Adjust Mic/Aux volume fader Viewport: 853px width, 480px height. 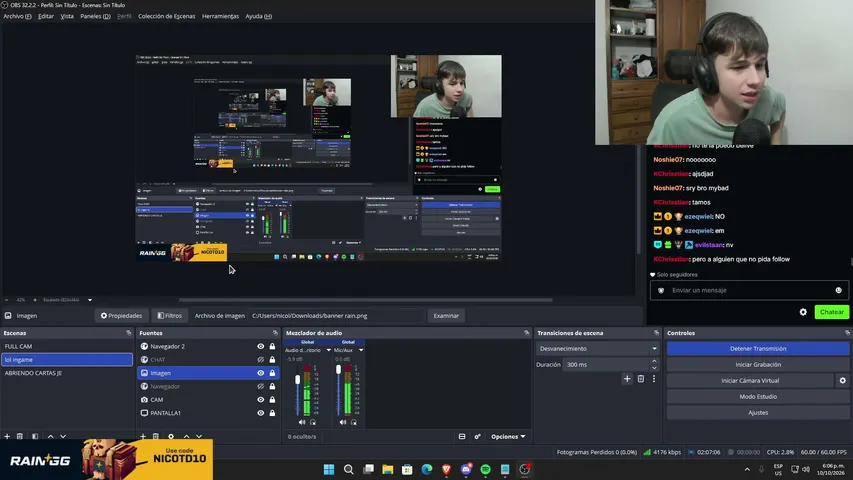click(x=338, y=370)
